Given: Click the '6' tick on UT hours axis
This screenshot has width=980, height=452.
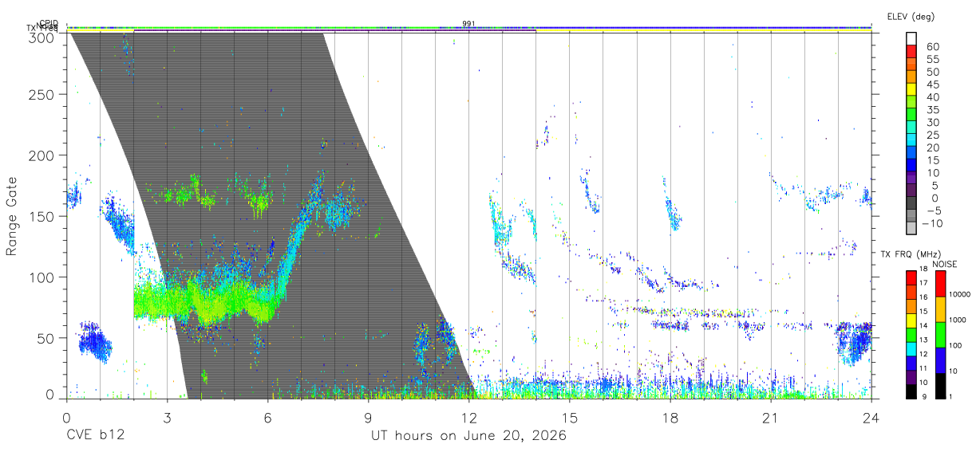Looking at the screenshot, I should 267,418.
